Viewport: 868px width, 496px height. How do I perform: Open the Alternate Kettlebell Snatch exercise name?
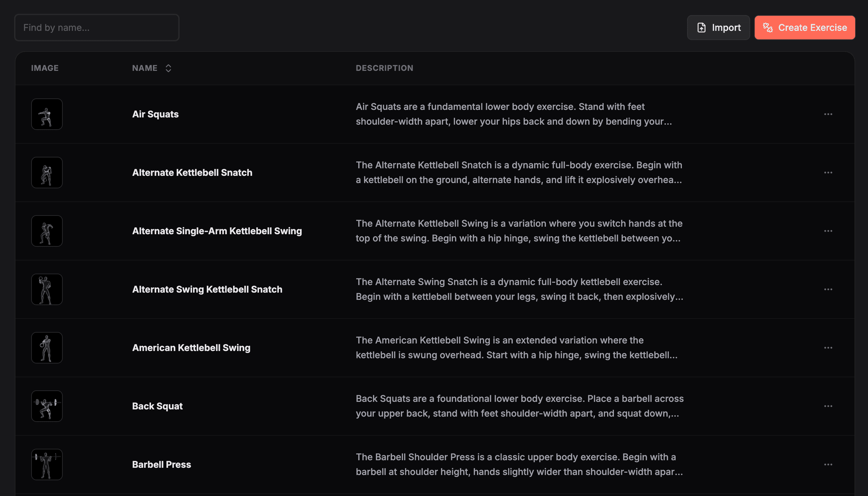(x=192, y=173)
